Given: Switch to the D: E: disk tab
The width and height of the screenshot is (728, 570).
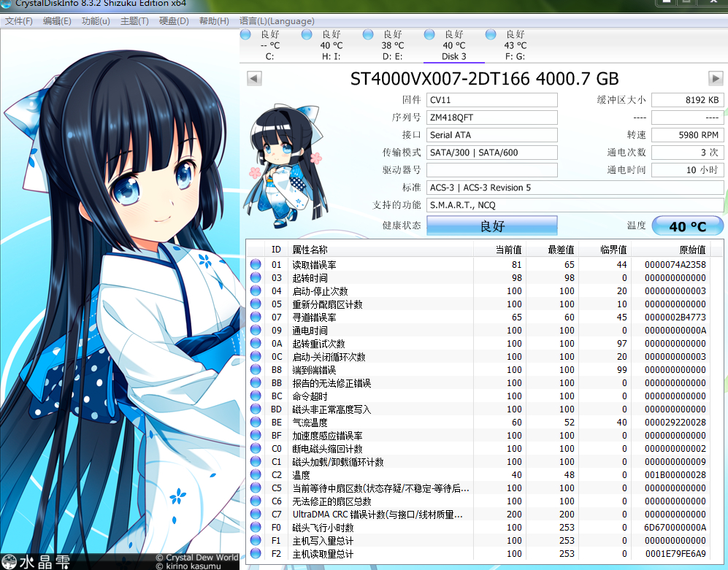Looking at the screenshot, I should coord(393,45).
